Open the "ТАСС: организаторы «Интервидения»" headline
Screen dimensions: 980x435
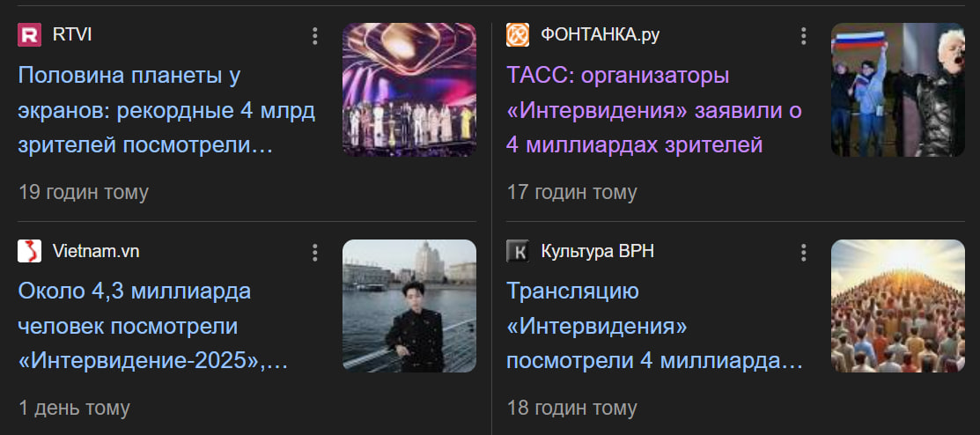click(x=654, y=111)
